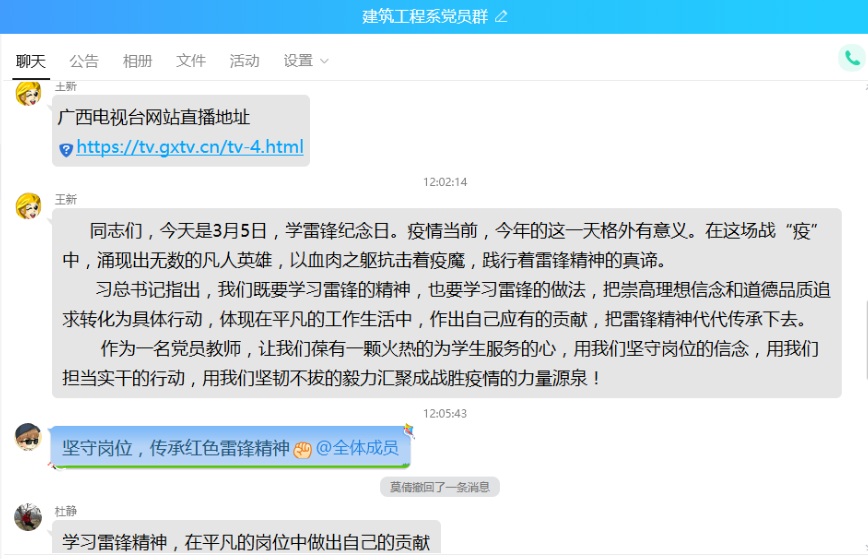
Task: Click the kite decoration on the blue bubble
Action: (x=409, y=430)
